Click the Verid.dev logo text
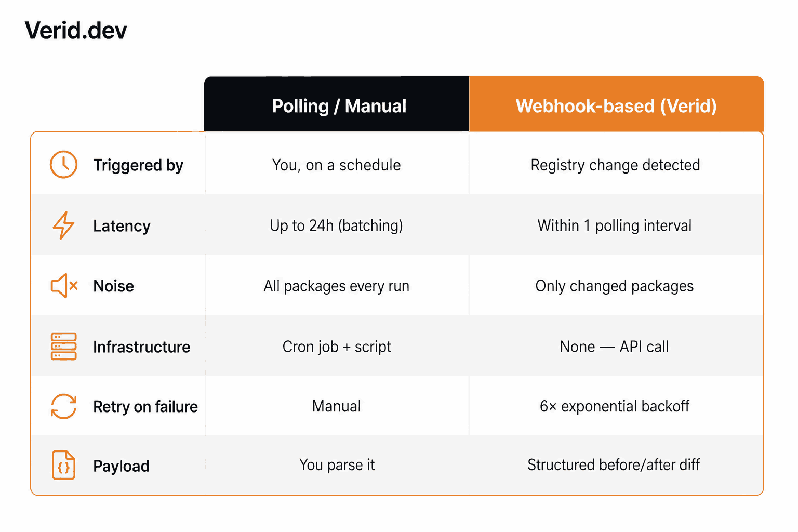This screenshot has width=798, height=532. pos(76,31)
